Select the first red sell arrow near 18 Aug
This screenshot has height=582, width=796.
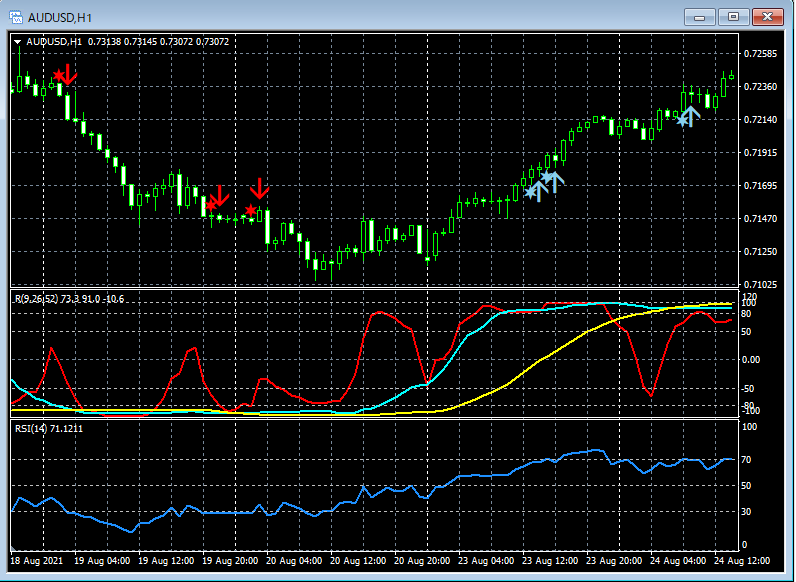69,74
